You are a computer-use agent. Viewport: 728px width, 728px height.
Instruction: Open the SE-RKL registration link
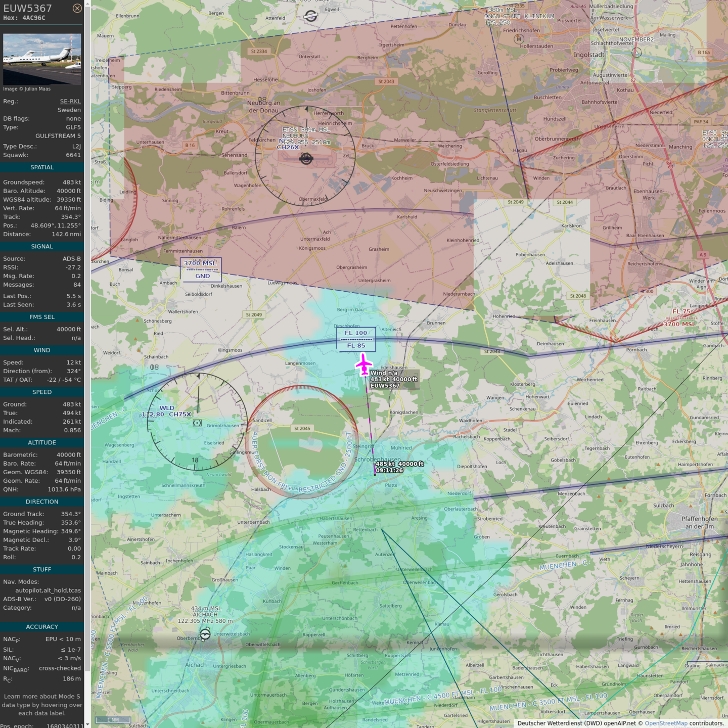[70, 101]
